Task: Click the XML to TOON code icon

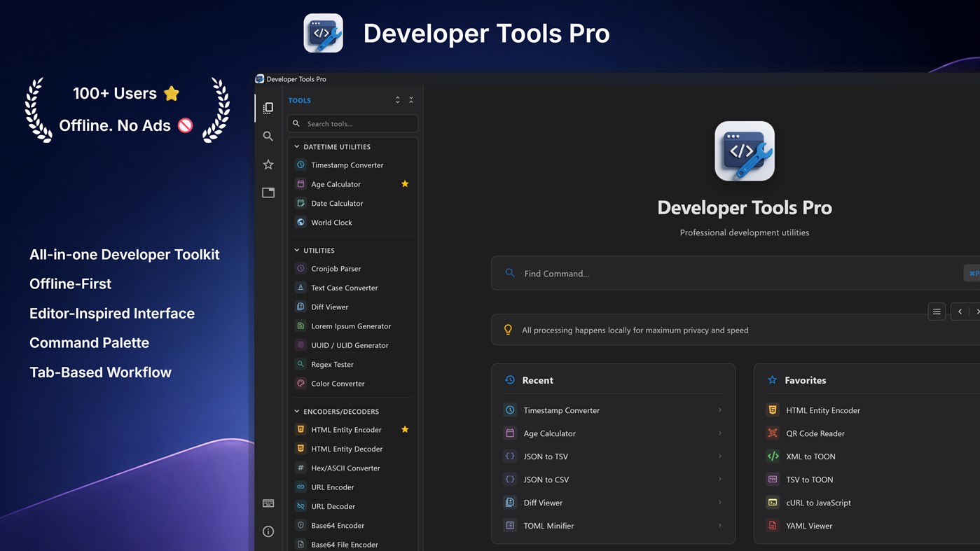Action: [x=773, y=456]
